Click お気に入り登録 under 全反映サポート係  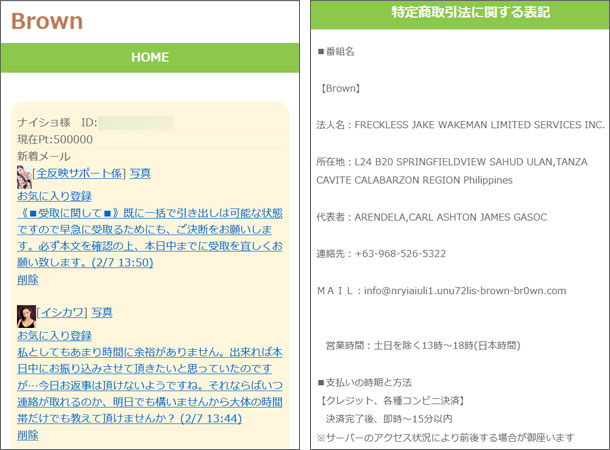[54, 196]
